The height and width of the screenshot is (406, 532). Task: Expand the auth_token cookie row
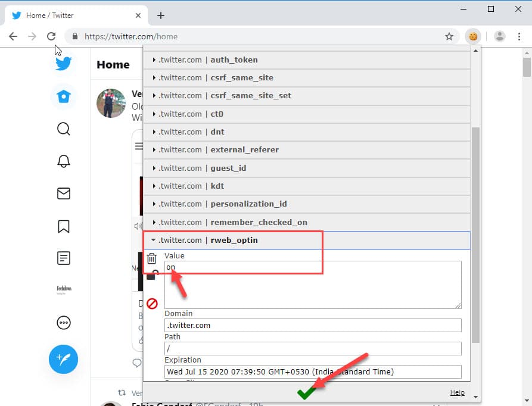(x=307, y=60)
